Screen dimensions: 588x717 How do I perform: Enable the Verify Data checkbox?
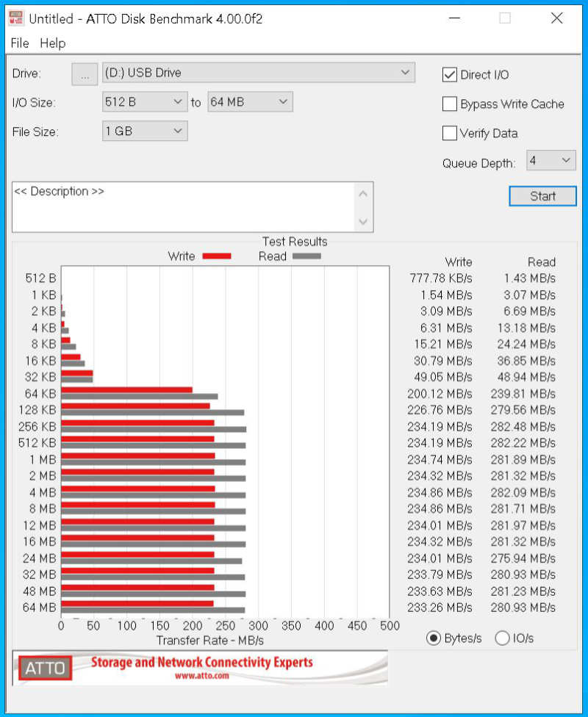pyautogui.click(x=449, y=133)
